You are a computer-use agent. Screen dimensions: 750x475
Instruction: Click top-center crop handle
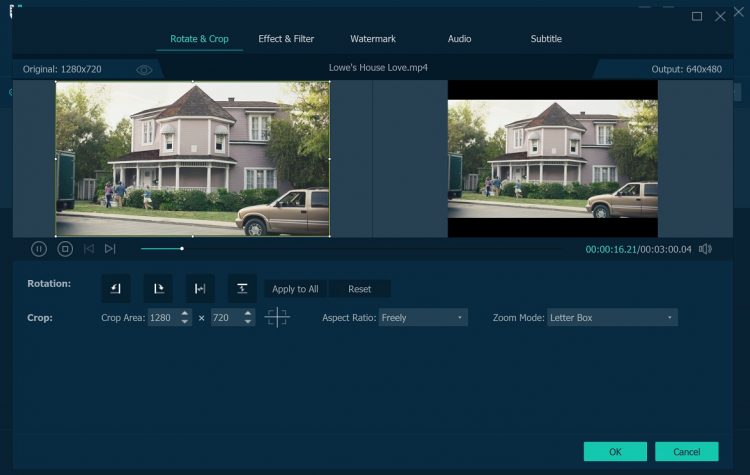tap(193, 82)
